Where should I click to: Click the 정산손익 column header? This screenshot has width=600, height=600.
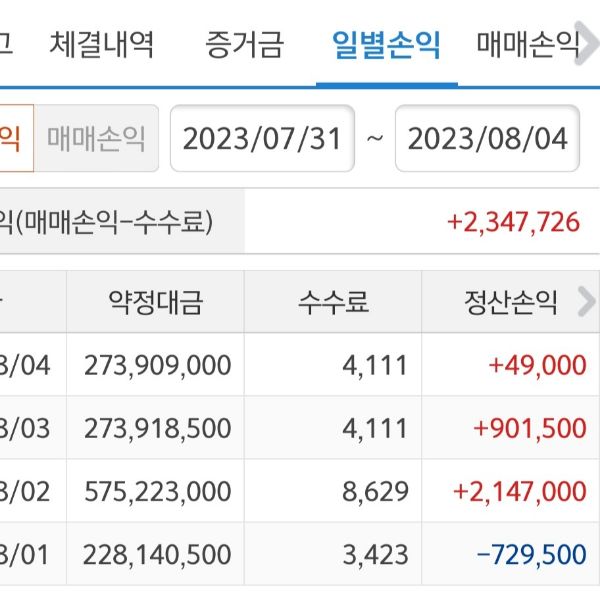pos(509,302)
